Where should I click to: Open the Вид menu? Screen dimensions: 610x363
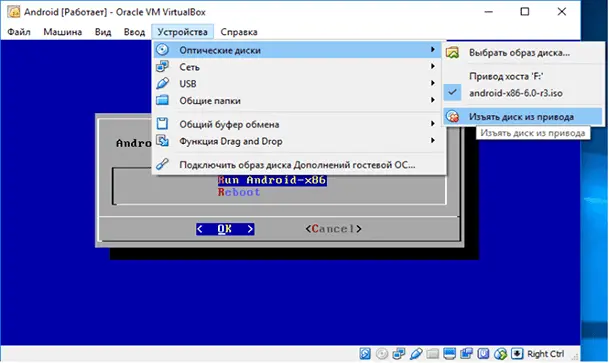(103, 32)
